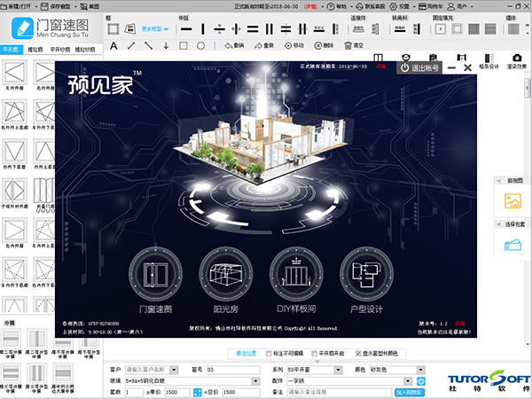
Task: Select the single vertical mullion icon
Action: pyautogui.click(x=203, y=29)
